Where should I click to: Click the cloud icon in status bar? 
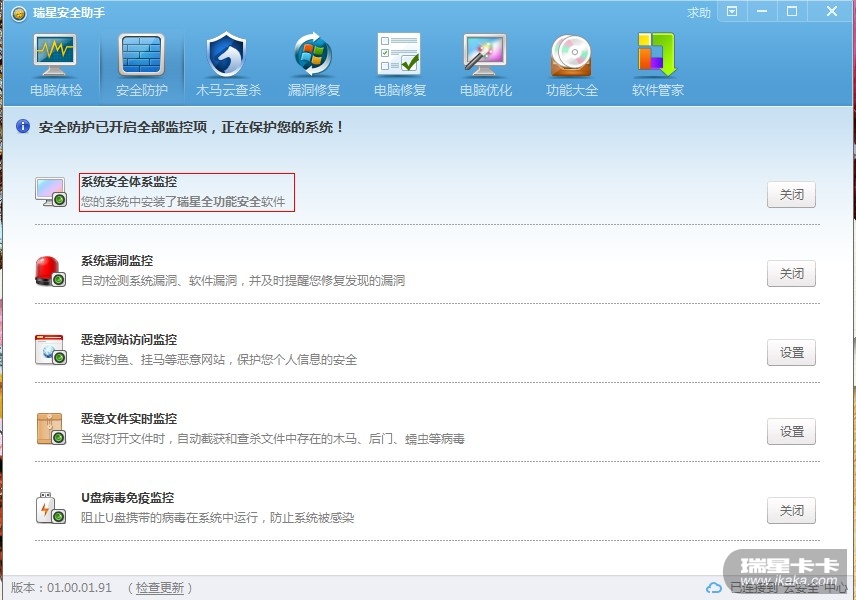point(714,587)
